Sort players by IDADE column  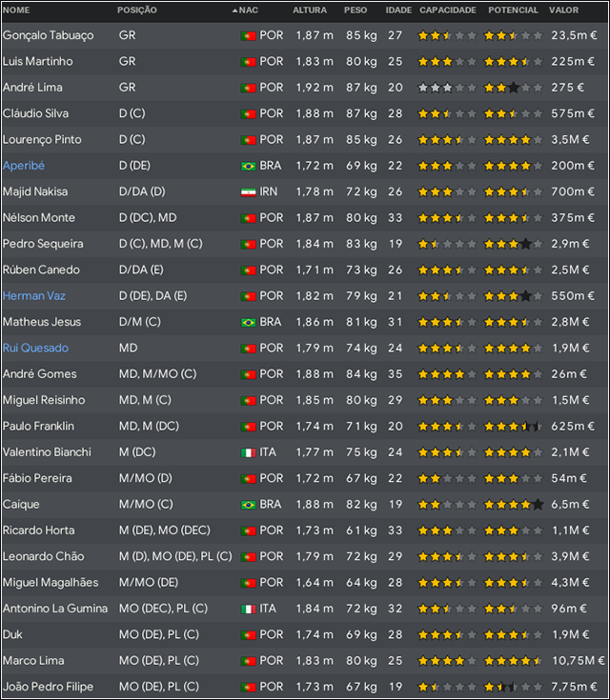coord(398,10)
